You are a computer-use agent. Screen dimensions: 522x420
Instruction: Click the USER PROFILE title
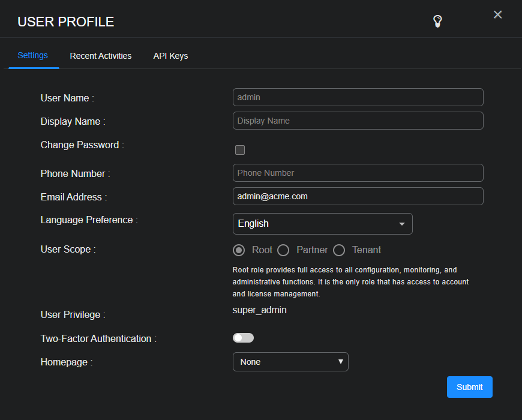[x=65, y=22]
